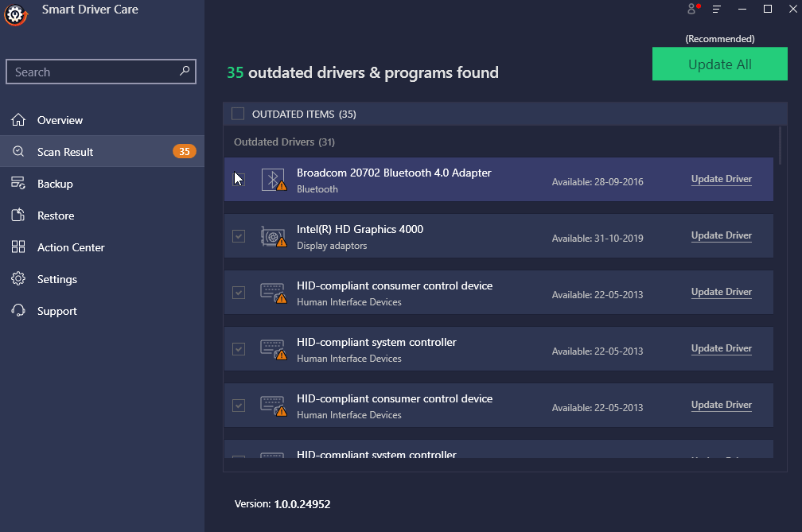Update Driver for HID-compliant system controller
802x532 pixels.
721,348
